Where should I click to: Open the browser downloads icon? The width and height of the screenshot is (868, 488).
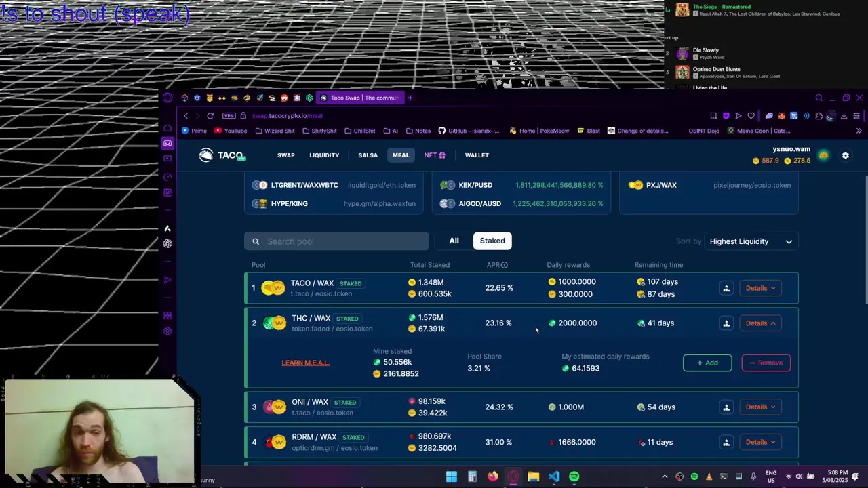[844, 116]
